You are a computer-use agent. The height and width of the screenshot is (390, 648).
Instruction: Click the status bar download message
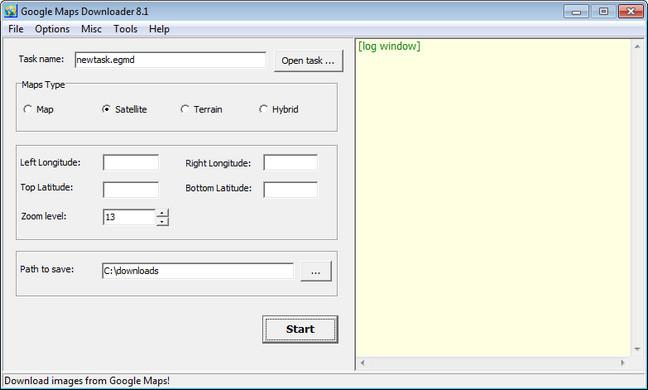[x=87, y=380]
